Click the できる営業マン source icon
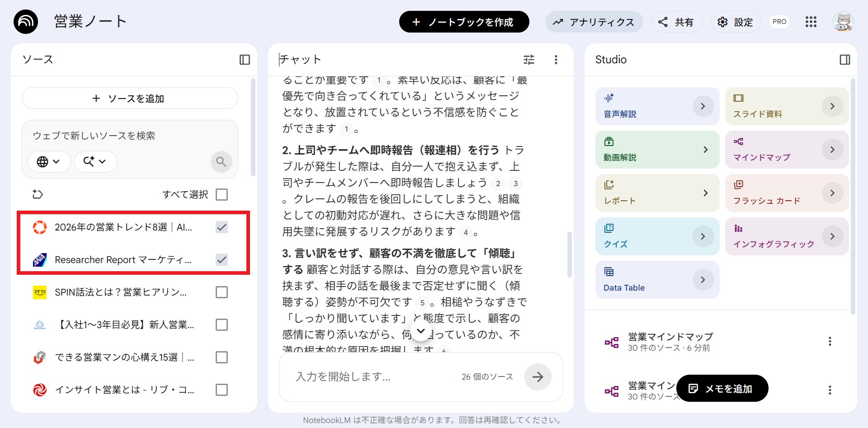The width and height of the screenshot is (868, 428). pyautogui.click(x=40, y=357)
